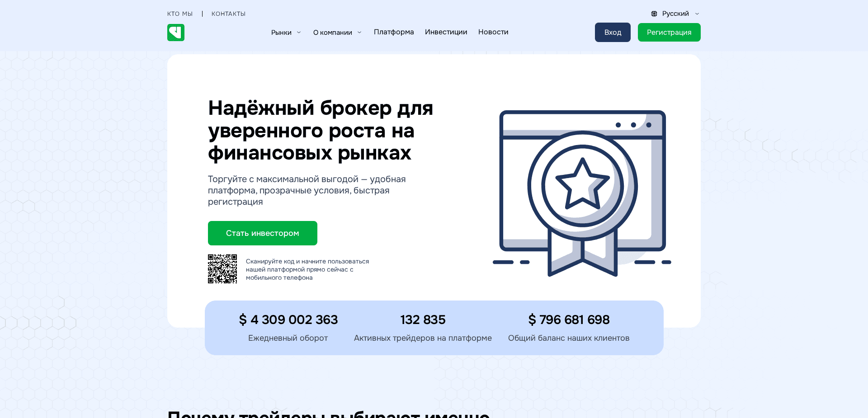Open the Русский language selector
Viewport: 868px width, 418px height.
(675, 14)
